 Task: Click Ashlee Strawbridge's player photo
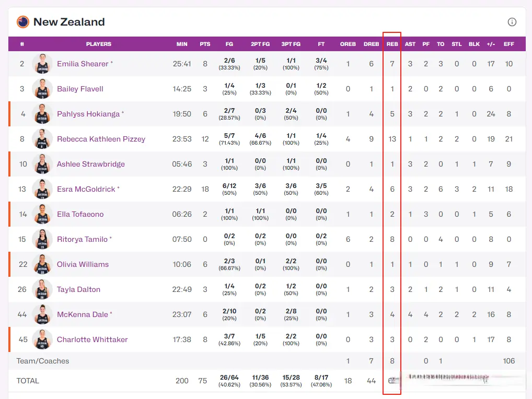[x=42, y=164]
